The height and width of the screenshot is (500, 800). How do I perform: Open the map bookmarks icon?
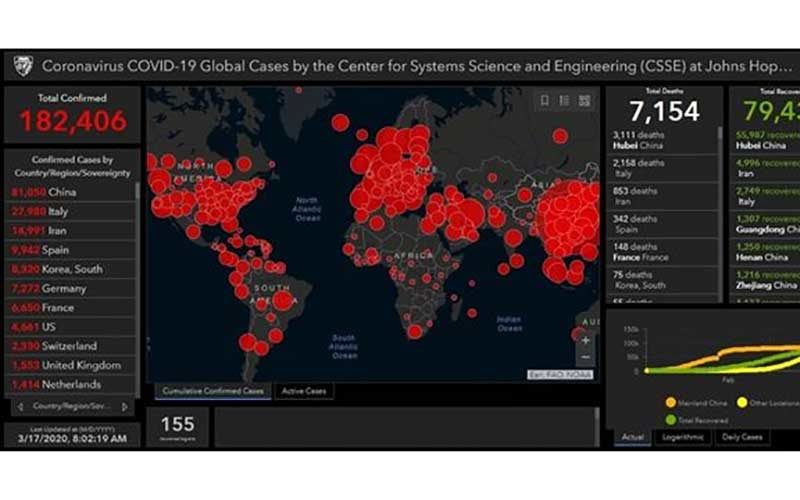point(544,101)
